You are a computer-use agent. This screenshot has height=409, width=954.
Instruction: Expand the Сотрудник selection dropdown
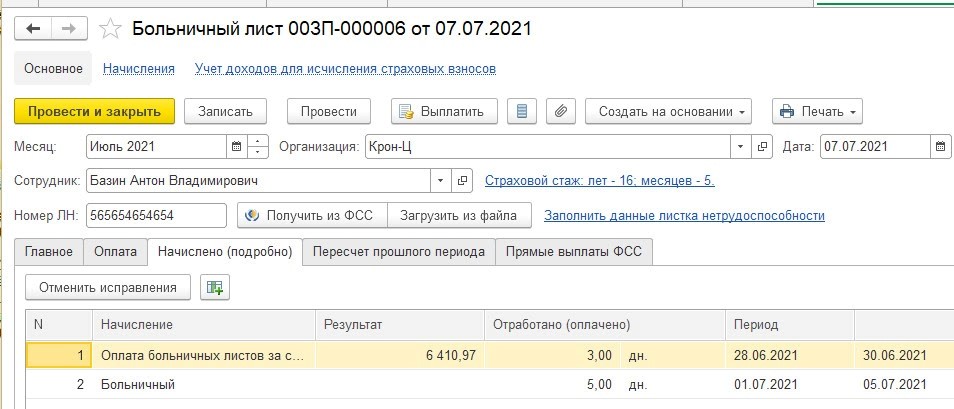point(441,182)
